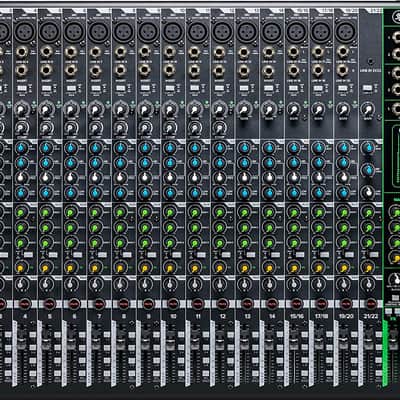Select the lower jack of channel 14
The height and width of the screenshot is (400, 400).
click(x=268, y=71)
